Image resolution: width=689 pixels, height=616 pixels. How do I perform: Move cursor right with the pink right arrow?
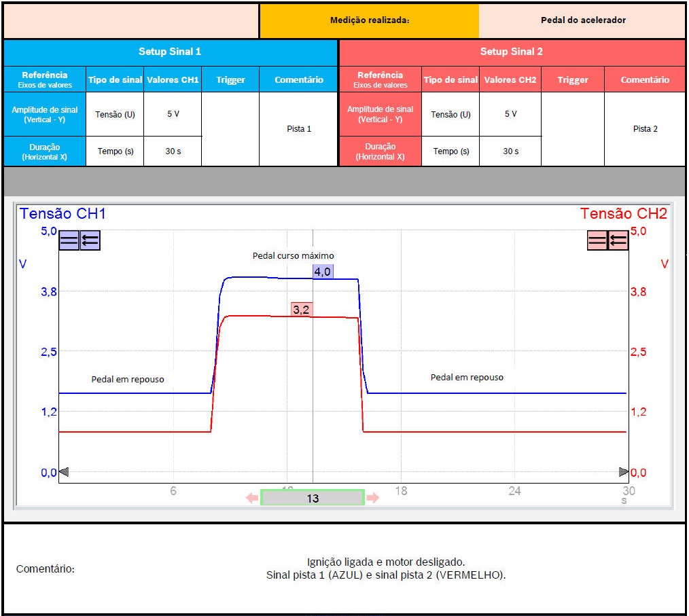pyautogui.click(x=372, y=498)
